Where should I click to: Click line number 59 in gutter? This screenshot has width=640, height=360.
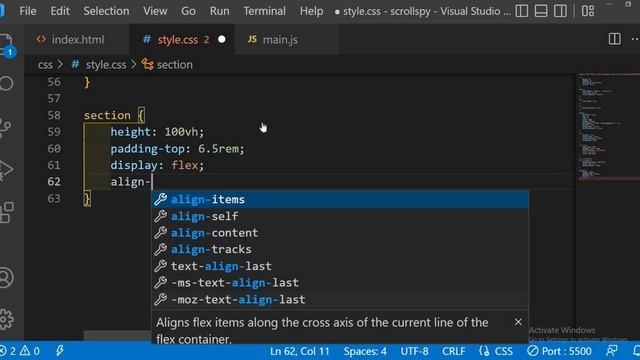tap(54, 132)
